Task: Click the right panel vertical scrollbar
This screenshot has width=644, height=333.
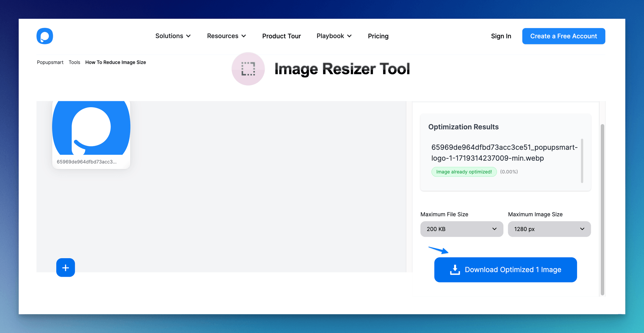Action: pyautogui.click(x=602, y=210)
